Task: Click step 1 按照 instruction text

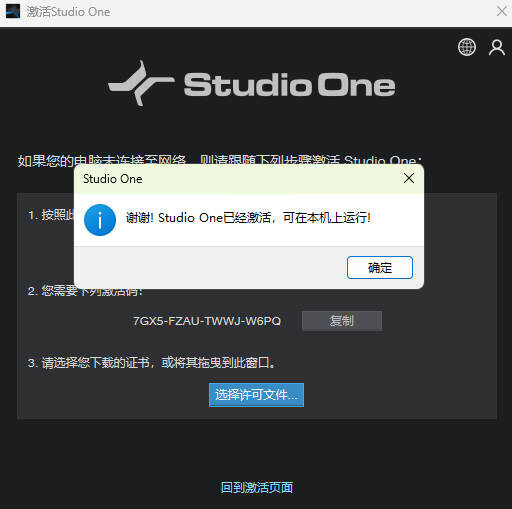Action: (51, 215)
